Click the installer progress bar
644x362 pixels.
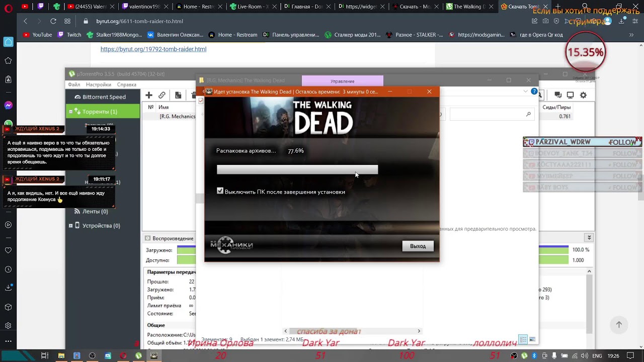coord(297,170)
